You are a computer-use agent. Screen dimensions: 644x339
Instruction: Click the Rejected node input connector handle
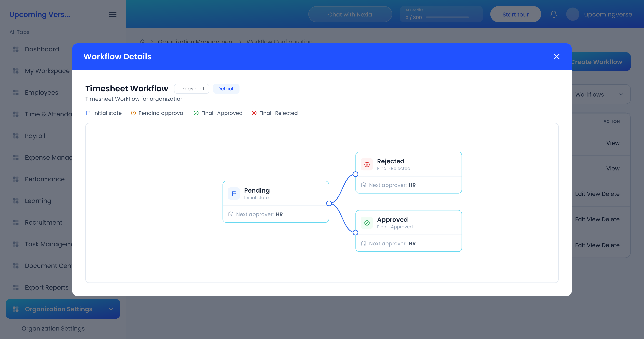pyautogui.click(x=355, y=174)
